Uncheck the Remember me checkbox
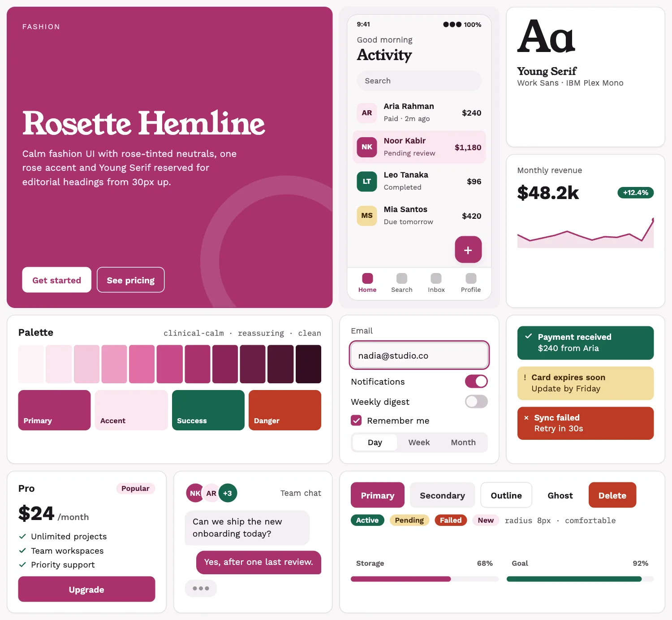 [356, 421]
